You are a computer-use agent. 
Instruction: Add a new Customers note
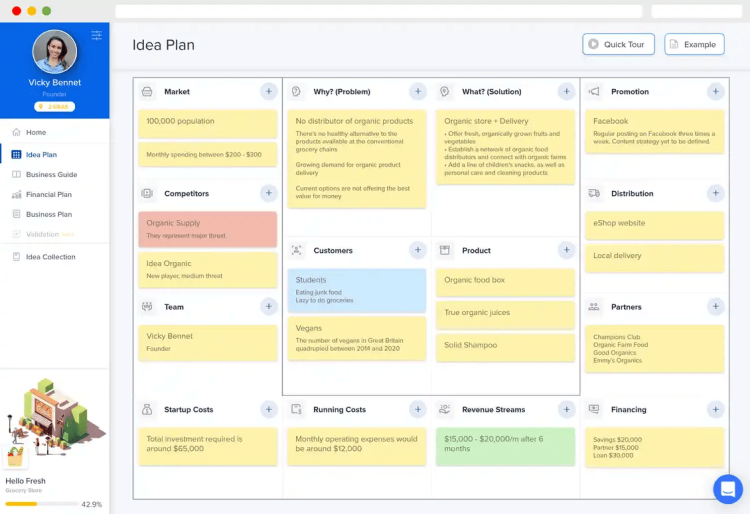[418, 250]
